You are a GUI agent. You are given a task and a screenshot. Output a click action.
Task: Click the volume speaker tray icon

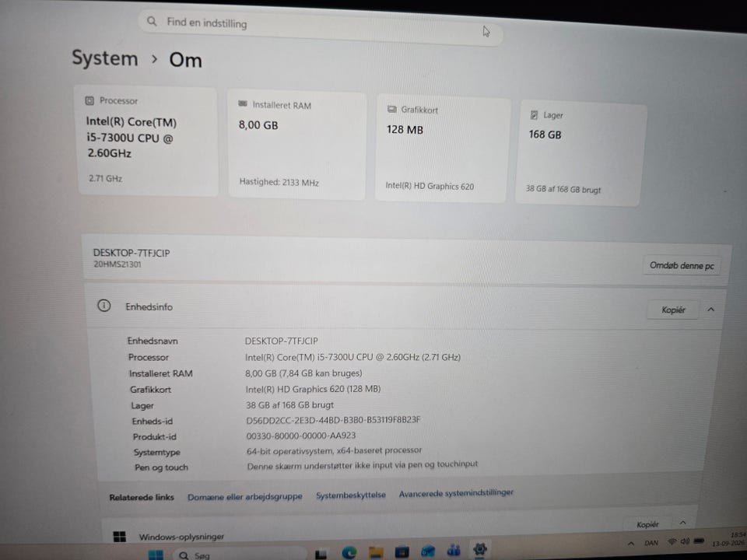click(x=685, y=541)
